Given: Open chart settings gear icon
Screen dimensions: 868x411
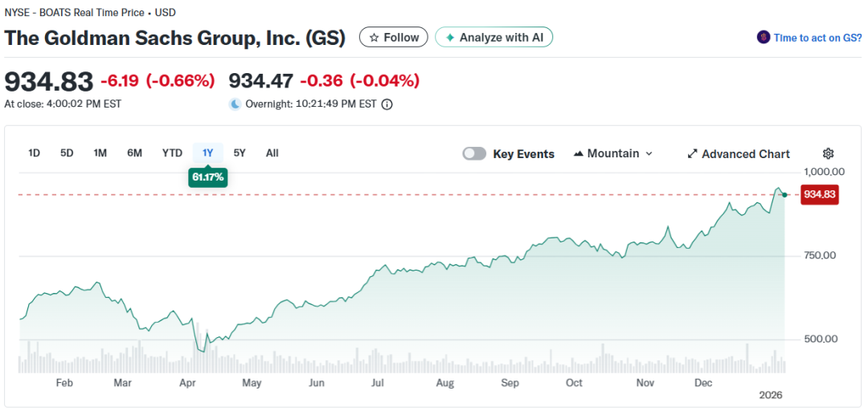Looking at the screenshot, I should click(x=829, y=154).
